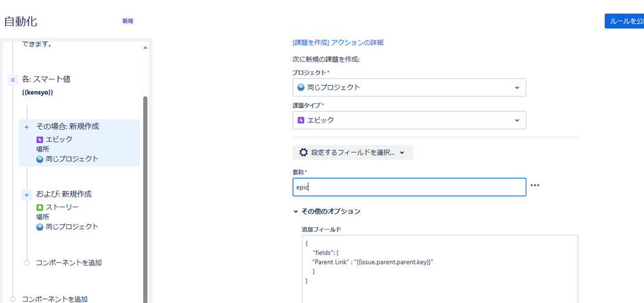Click the project avatar under エピック 場所
The image size is (644, 303).
[40, 159]
